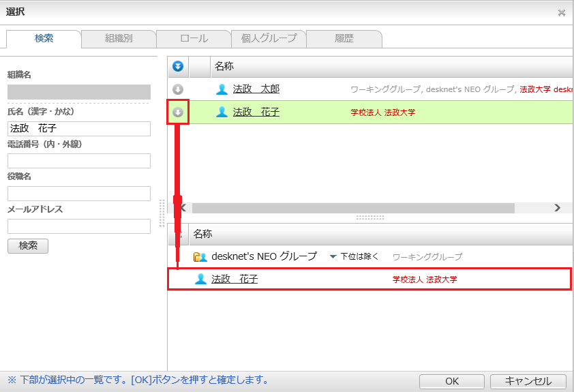Image resolution: width=574 pixels, height=392 pixels.
Task: Confirm selection with OK button
Action: click(x=452, y=381)
